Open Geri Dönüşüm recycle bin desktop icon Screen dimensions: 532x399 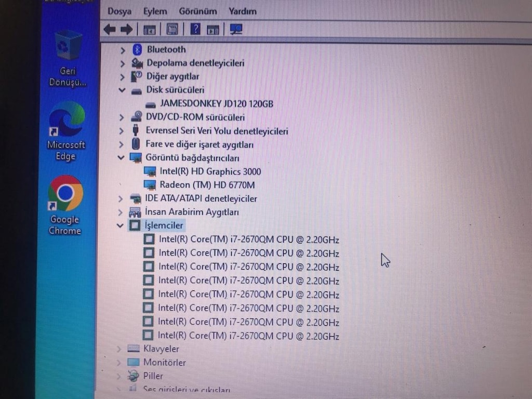(68, 58)
